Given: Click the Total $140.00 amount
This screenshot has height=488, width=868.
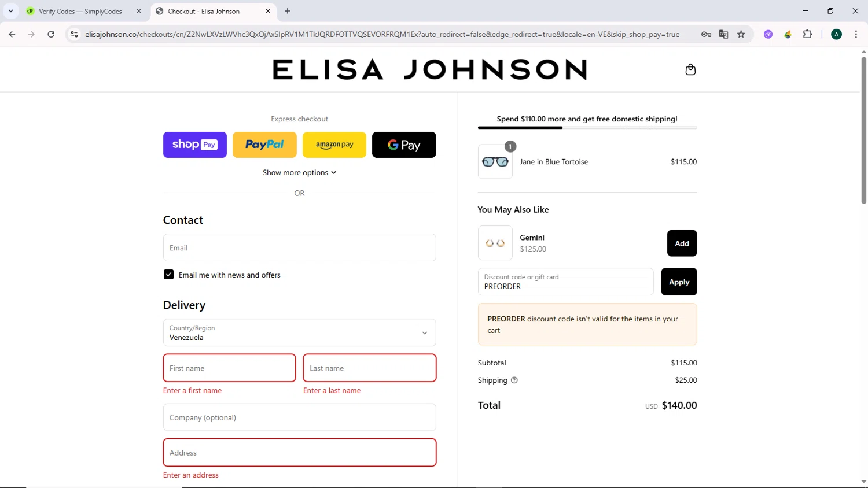Looking at the screenshot, I should pos(679,405).
